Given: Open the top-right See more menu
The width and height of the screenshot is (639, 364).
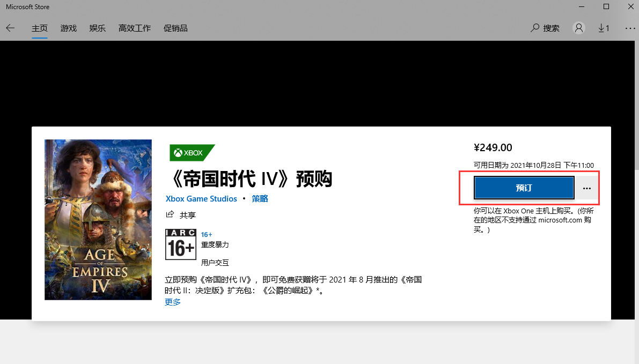Looking at the screenshot, I should click(x=630, y=28).
